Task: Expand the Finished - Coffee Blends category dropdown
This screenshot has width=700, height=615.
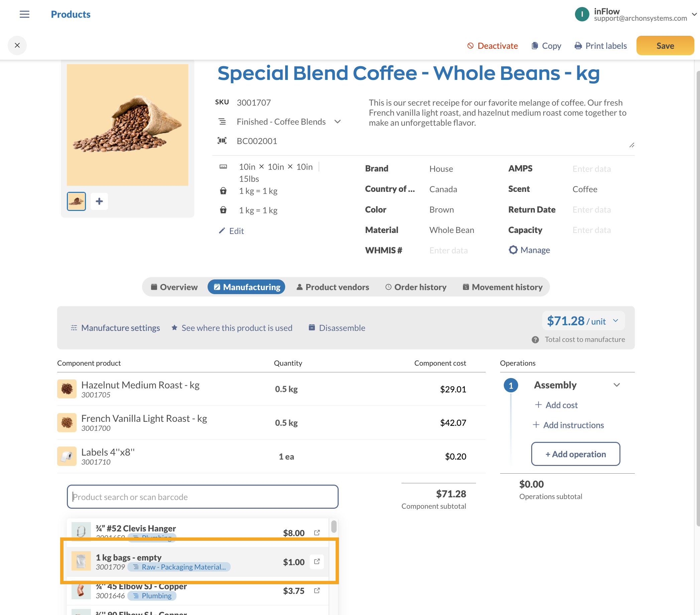Action: click(338, 122)
